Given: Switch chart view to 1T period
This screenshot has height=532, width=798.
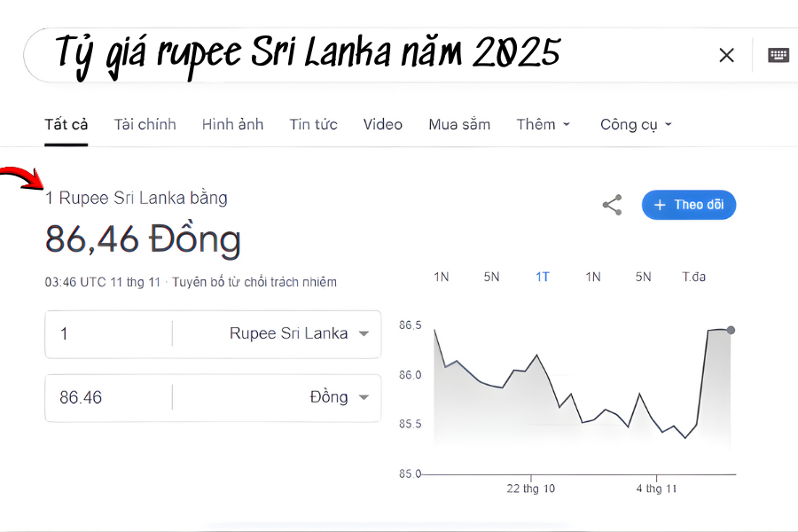Looking at the screenshot, I should pos(542,277).
